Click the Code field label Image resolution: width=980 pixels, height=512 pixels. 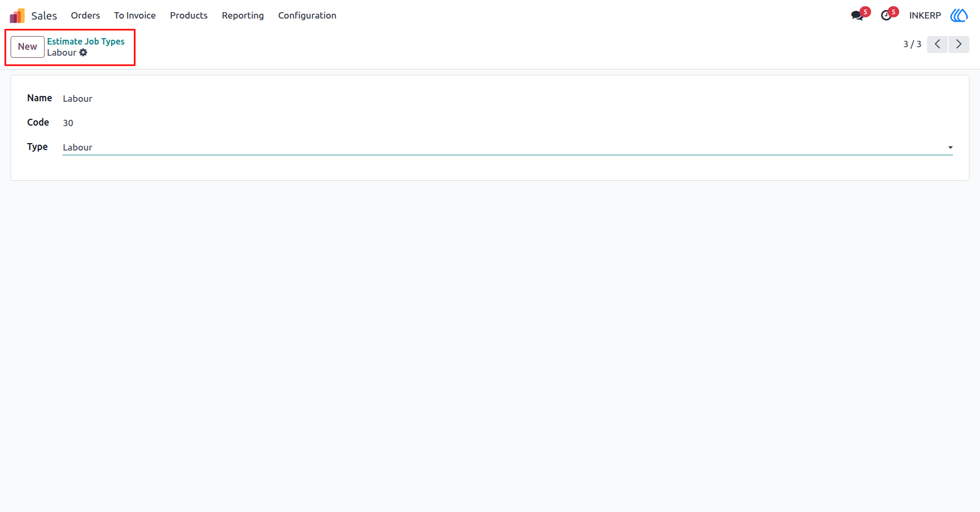(x=38, y=122)
